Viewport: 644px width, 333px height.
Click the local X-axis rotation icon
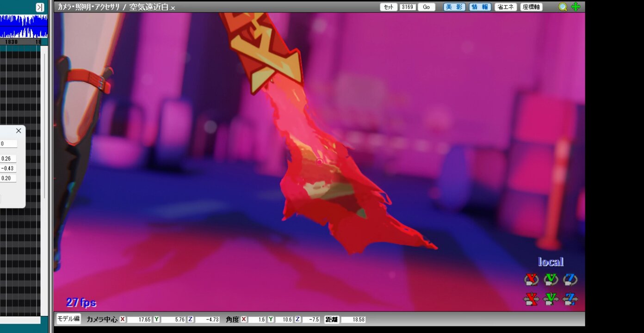click(x=532, y=280)
